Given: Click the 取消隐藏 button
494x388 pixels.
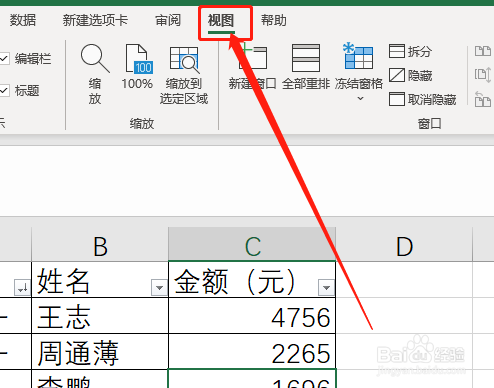Looking at the screenshot, I should click(423, 99).
